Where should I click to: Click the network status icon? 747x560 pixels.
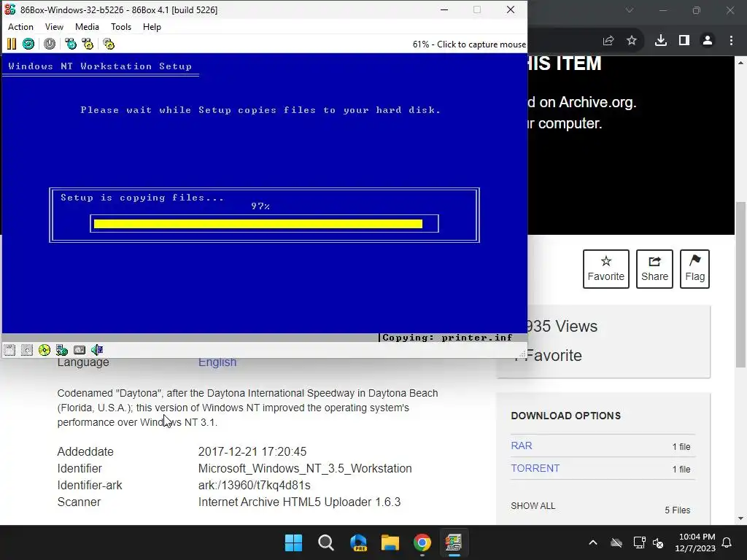coord(62,351)
